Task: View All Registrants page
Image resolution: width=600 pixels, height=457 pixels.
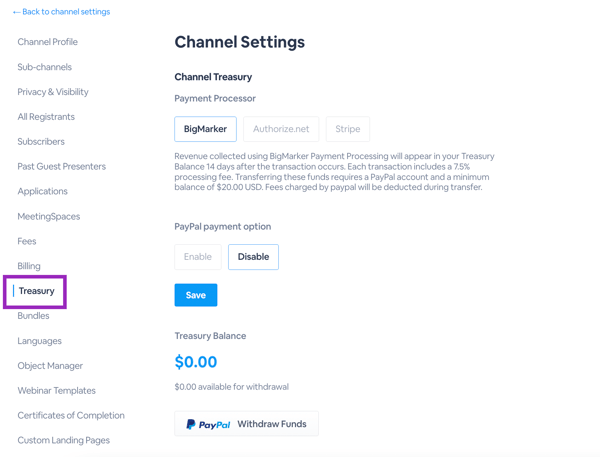Action: [x=46, y=117]
